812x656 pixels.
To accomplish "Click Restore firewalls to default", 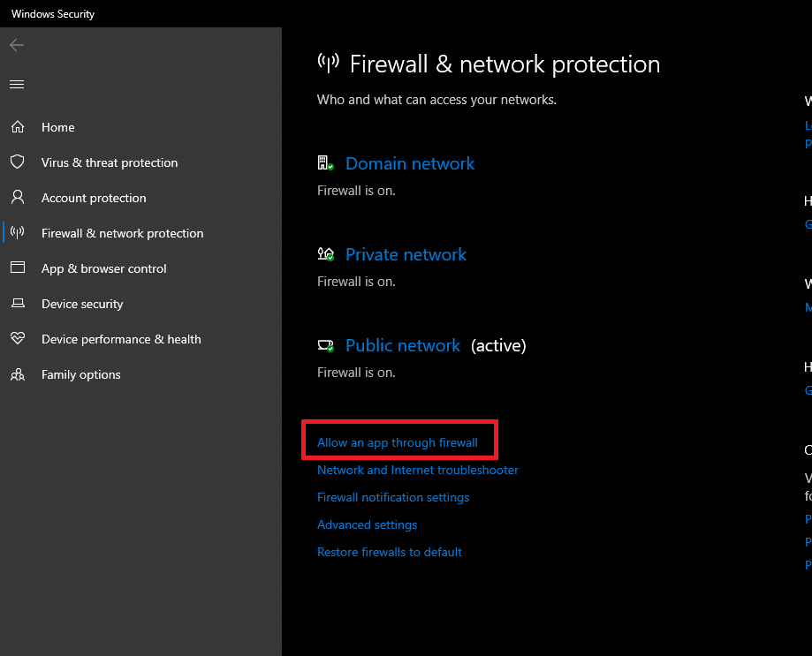I will click(390, 552).
